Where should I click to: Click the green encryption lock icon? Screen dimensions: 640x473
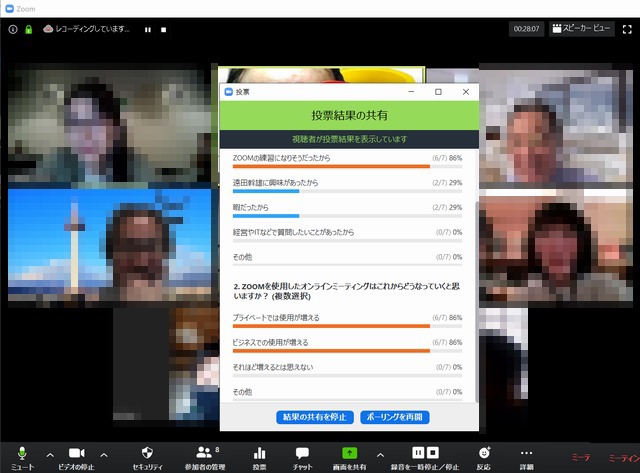click(29, 29)
